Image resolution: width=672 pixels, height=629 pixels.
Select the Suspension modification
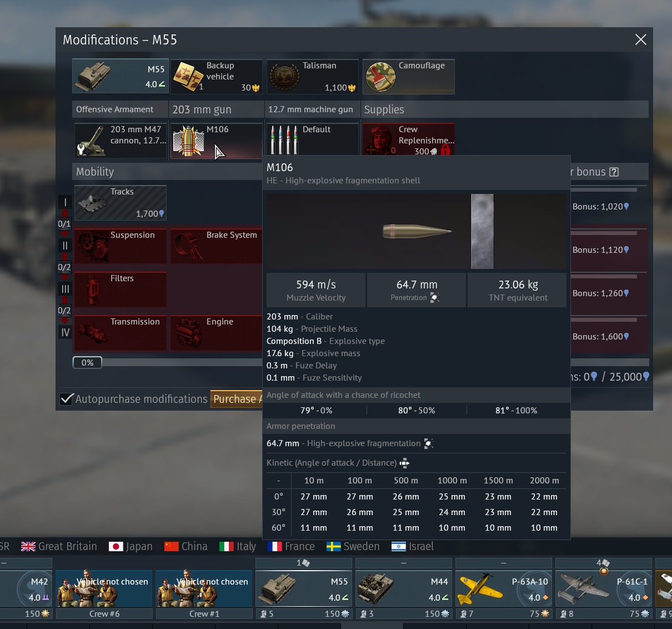pyautogui.click(x=121, y=246)
